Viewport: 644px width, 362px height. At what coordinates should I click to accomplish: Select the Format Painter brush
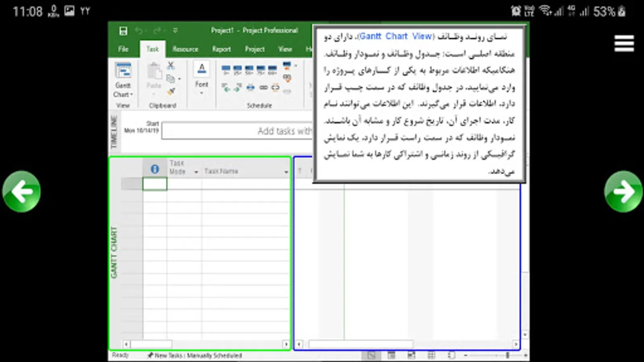click(171, 92)
